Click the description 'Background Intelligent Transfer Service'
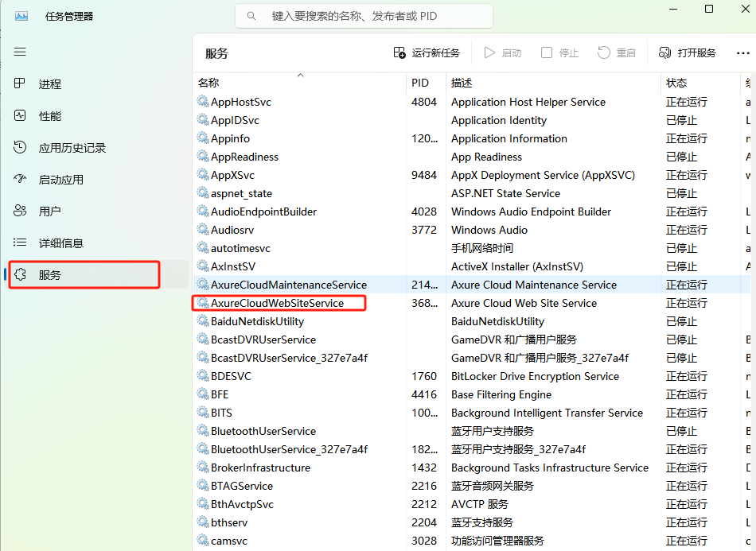The image size is (756, 551). click(547, 413)
